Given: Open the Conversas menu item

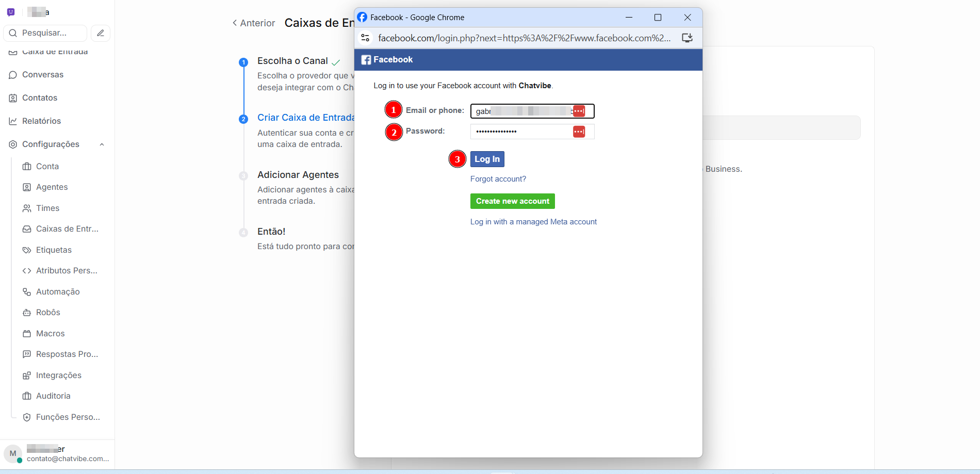Looking at the screenshot, I should [43, 75].
